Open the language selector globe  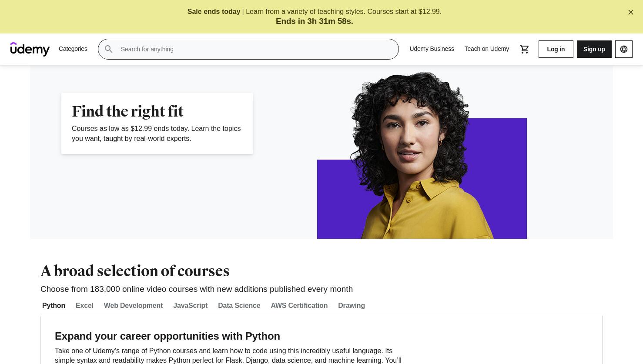(x=624, y=49)
